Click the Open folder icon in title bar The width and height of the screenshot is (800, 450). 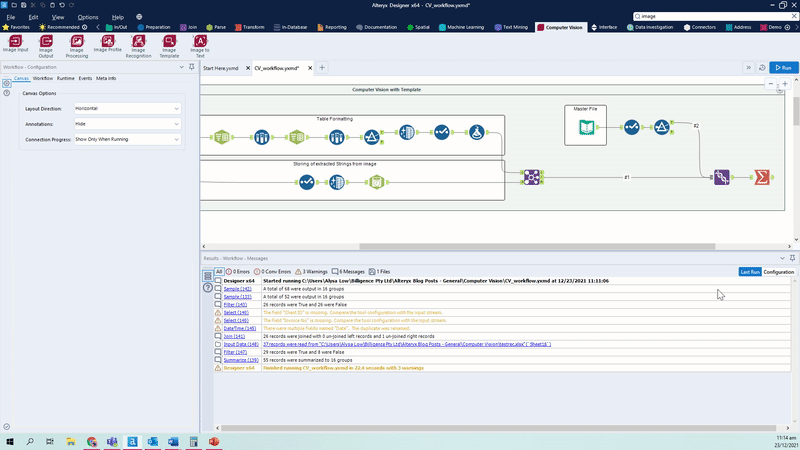click(x=14, y=5)
